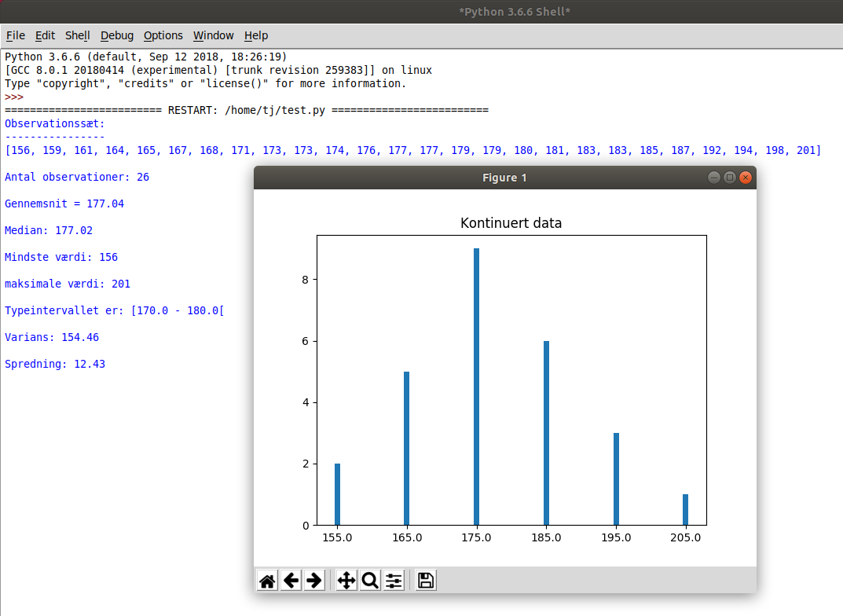Select the Zoom to rectangle magnifier
Viewport: 843px width, 616px height.
click(370, 581)
